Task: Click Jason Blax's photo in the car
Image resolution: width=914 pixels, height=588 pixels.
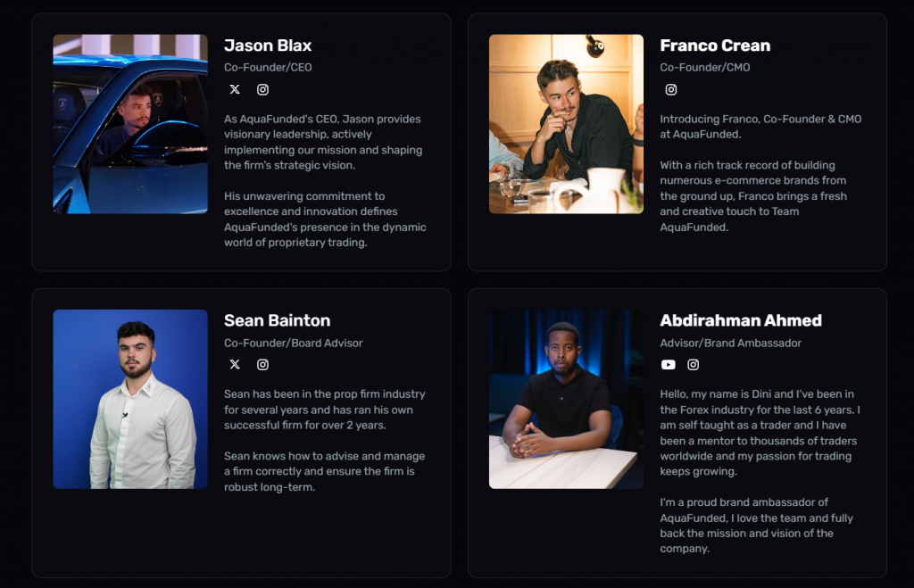Action: 130,123
